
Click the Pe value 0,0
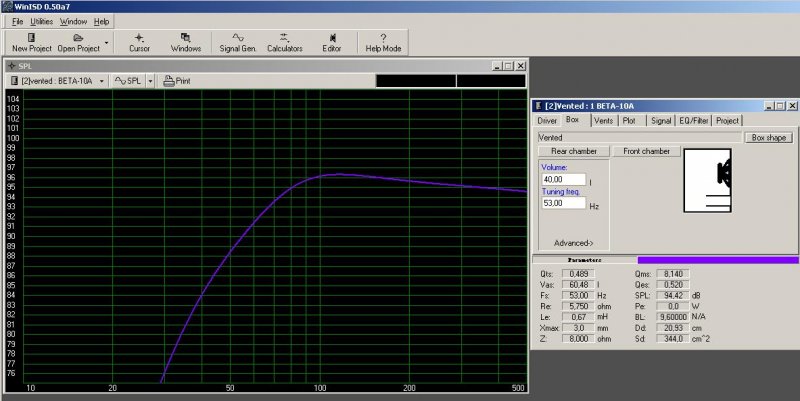coord(673,307)
